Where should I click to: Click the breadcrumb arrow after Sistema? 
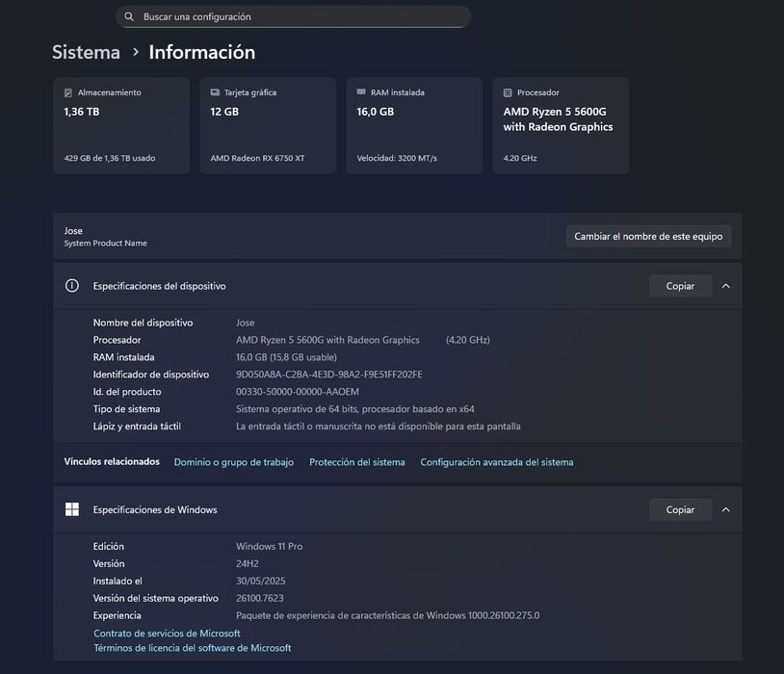[136, 52]
